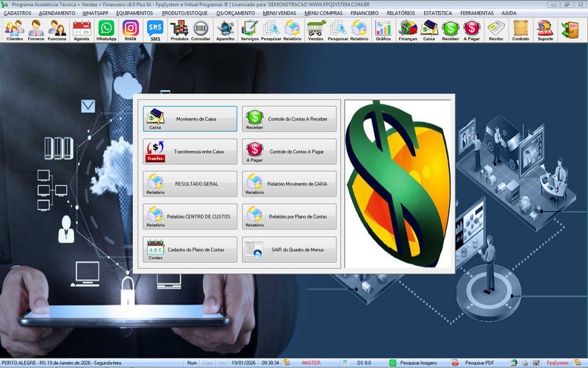Open the Suporte toolbar icon
588x368 pixels.
click(545, 30)
